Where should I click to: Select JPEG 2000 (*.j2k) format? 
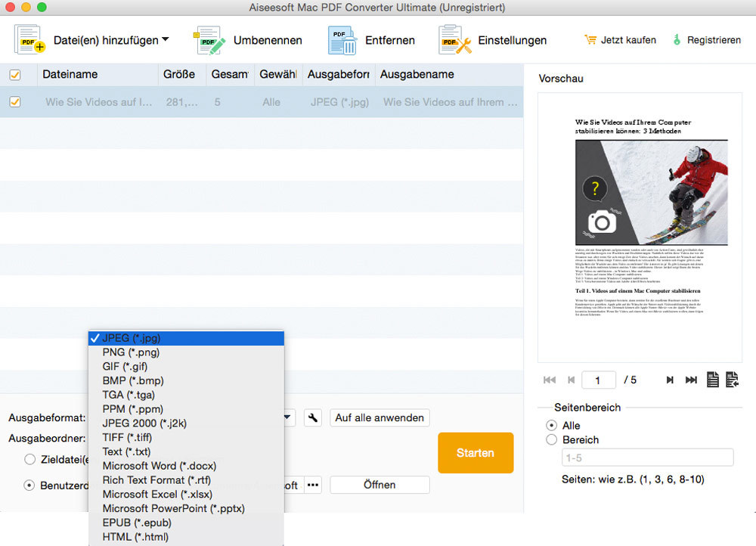(186, 423)
